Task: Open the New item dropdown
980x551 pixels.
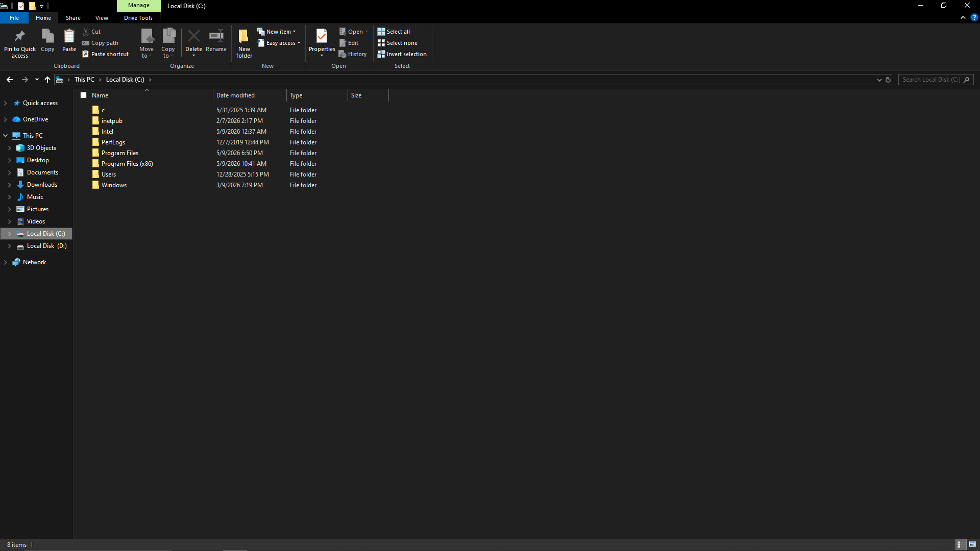Action: tap(276, 32)
